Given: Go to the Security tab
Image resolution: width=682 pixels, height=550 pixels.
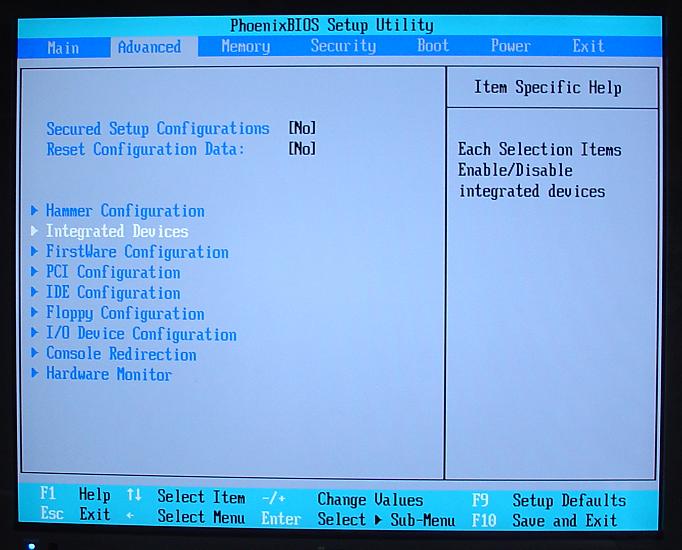Looking at the screenshot, I should tap(343, 46).
